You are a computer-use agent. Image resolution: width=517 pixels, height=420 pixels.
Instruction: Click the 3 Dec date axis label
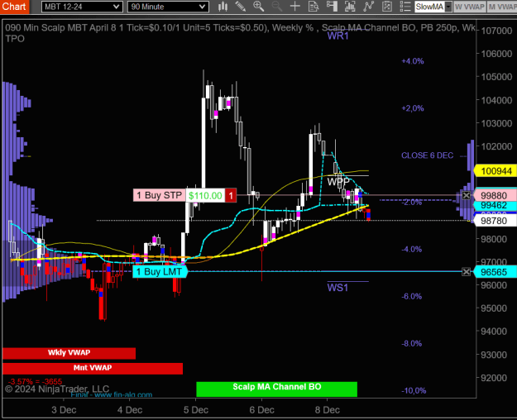click(x=64, y=410)
